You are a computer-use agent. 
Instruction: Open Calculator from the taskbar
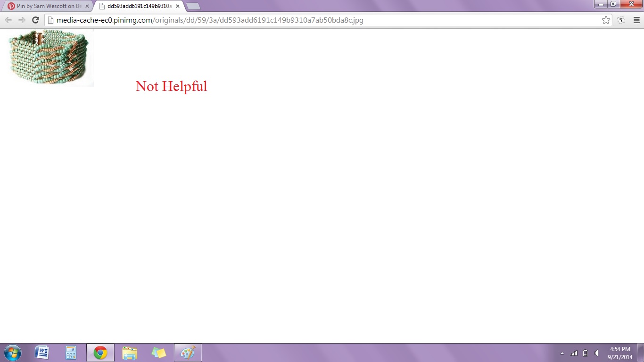[71, 353]
